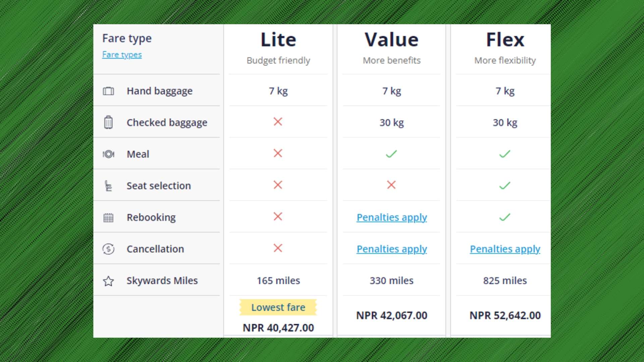Choose the Lite fare price NPR 40,427.00

[x=278, y=327]
